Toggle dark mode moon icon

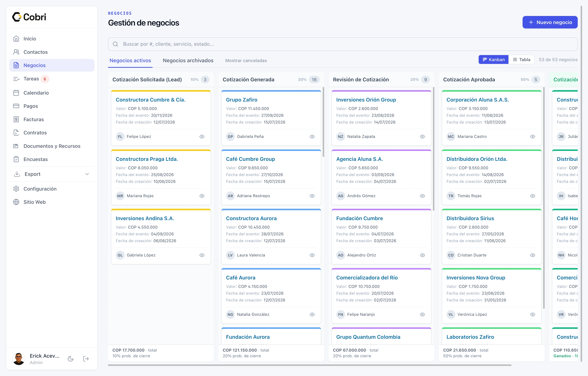71,359
